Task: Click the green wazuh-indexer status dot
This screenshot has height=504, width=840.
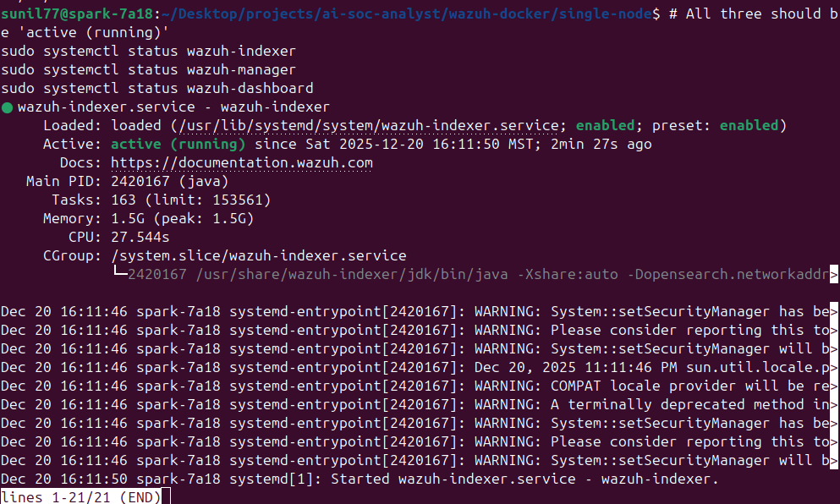Action: tap(7, 107)
